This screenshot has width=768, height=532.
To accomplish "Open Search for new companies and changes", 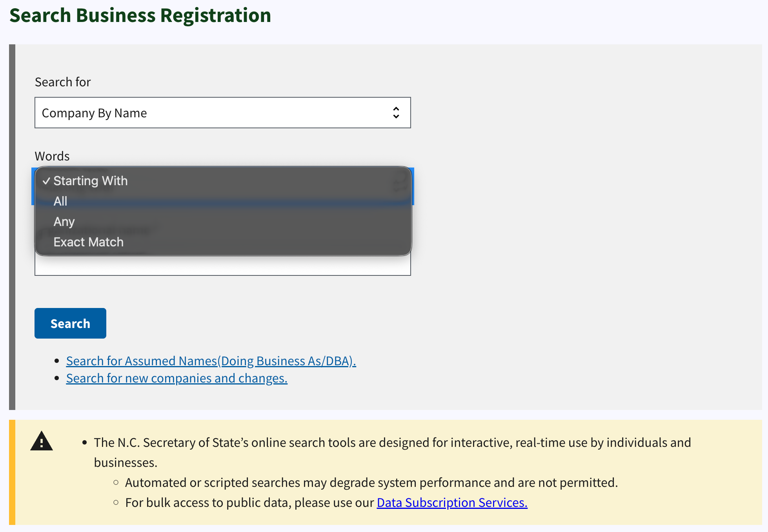I will pyautogui.click(x=177, y=378).
